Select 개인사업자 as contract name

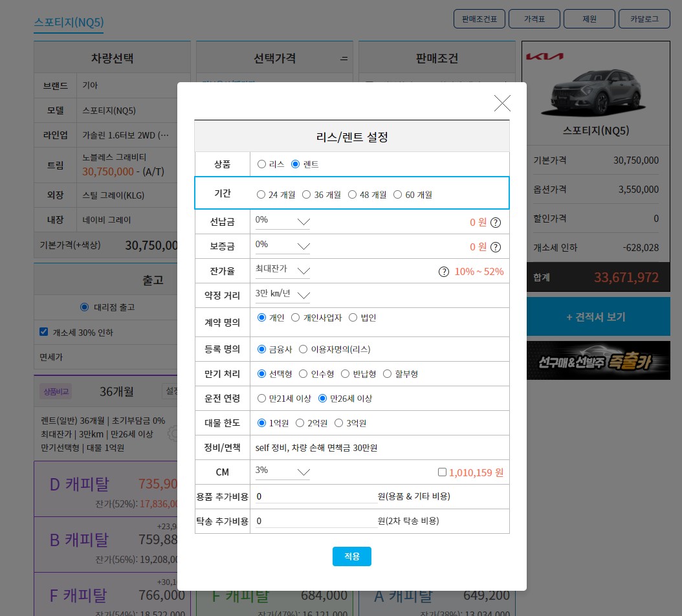click(x=295, y=318)
